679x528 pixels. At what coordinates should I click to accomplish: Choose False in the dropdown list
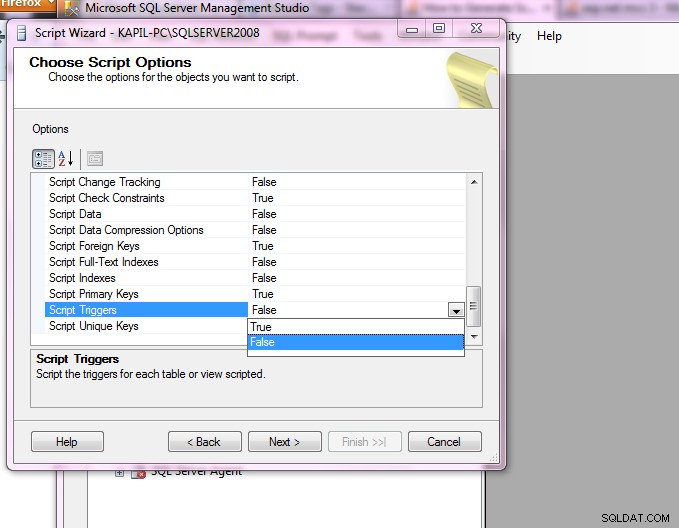(356, 342)
